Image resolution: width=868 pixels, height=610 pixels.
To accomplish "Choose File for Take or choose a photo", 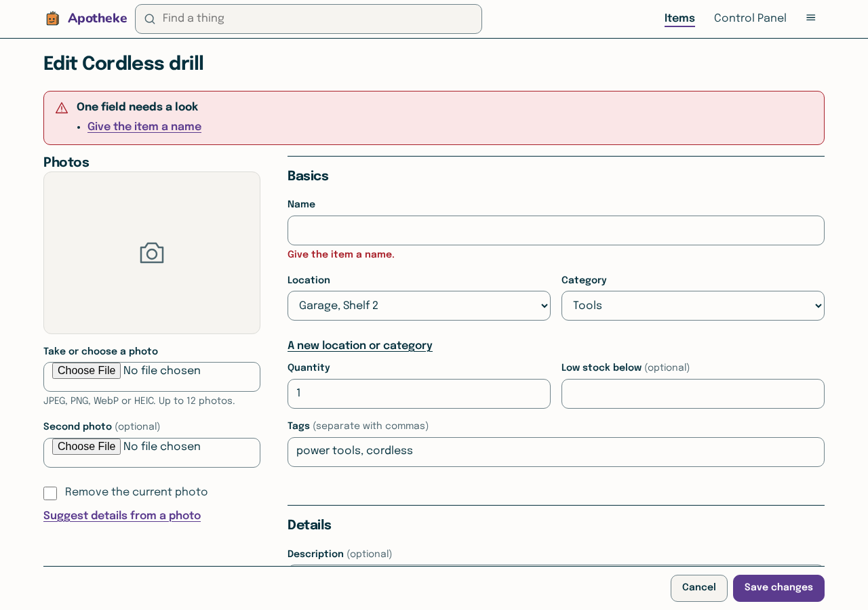I will coord(86,371).
